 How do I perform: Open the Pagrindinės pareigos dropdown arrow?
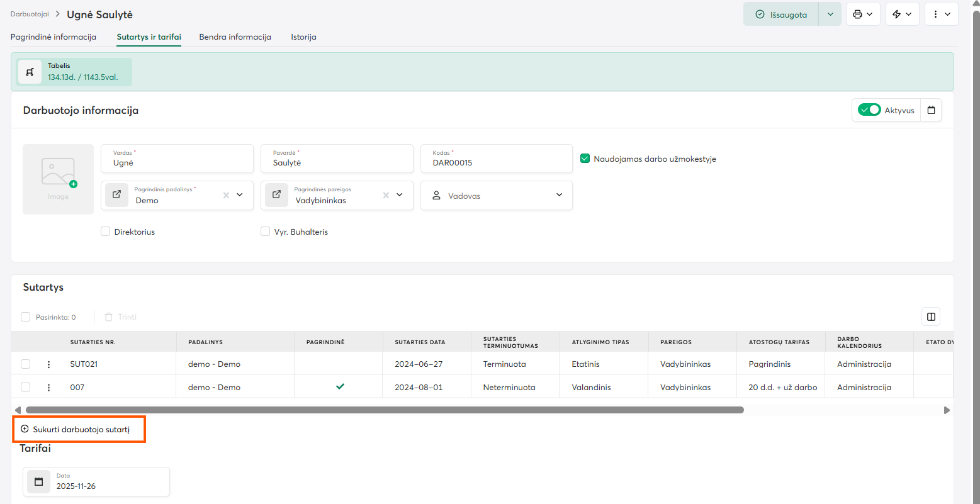[x=399, y=195]
